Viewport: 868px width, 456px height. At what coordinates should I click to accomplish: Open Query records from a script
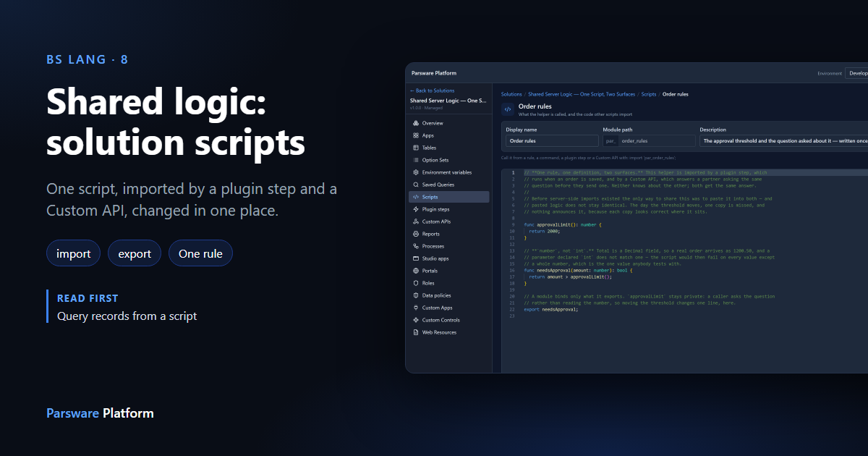coord(127,316)
